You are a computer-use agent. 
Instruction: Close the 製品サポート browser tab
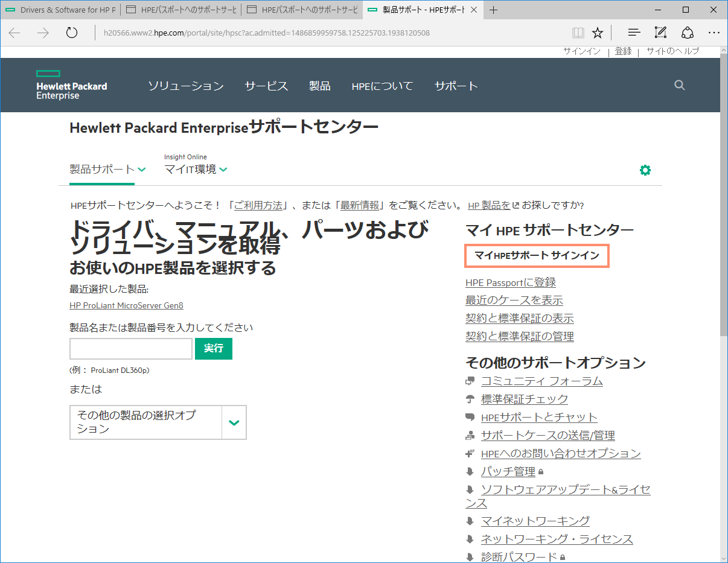click(473, 10)
